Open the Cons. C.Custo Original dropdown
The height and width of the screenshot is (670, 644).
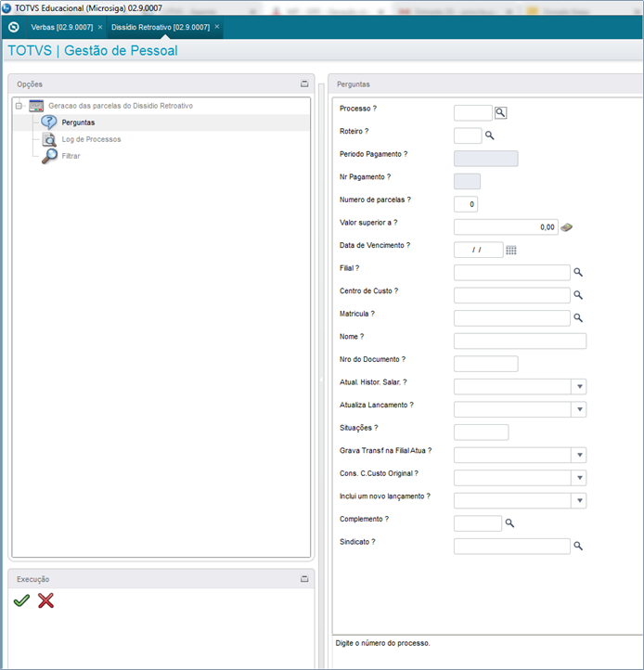579,478
